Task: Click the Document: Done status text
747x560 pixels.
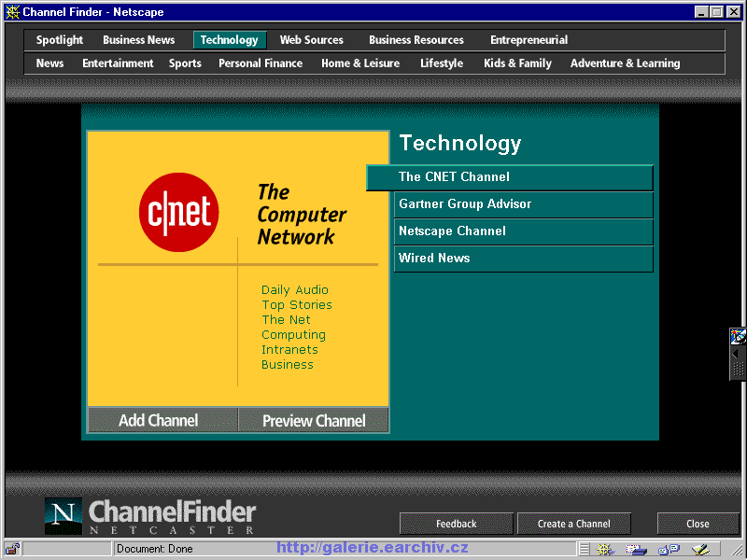Action: pos(155,549)
